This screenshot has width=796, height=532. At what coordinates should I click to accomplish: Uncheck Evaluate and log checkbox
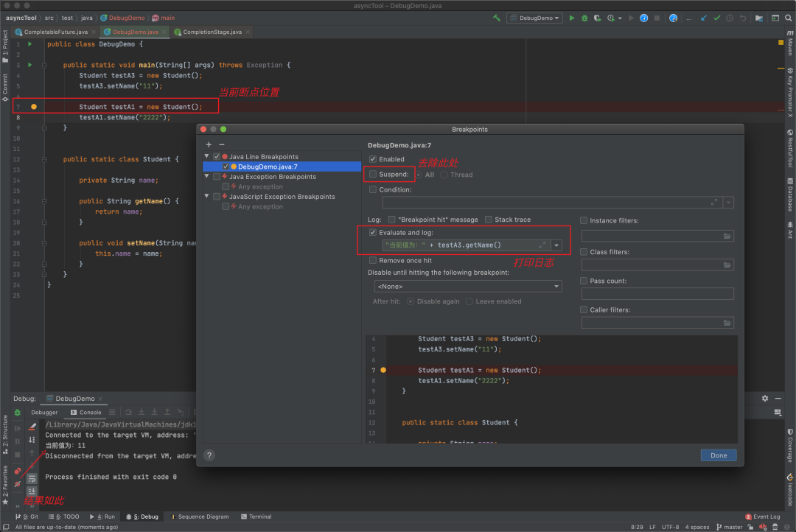click(373, 233)
